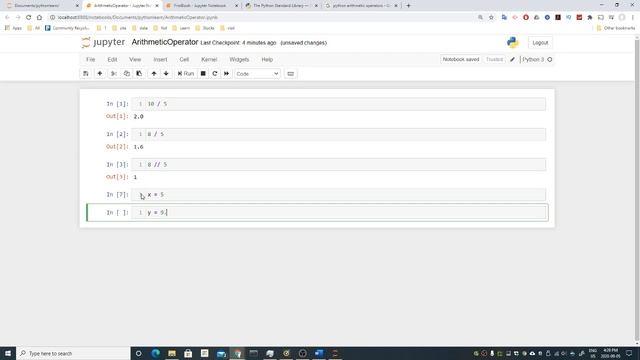The width and height of the screenshot is (640, 360).
Task: Insert a cell below with plus icon
Action: (x=100, y=74)
